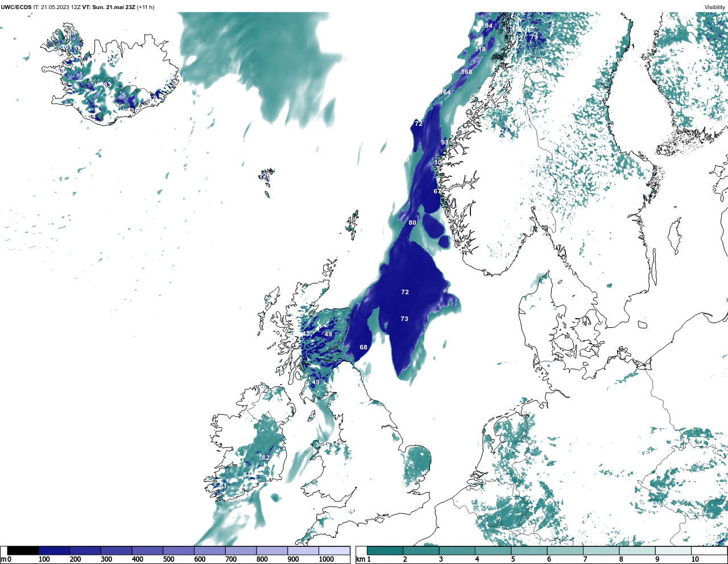728x564 pixels.
Task: Click the 5–6 km legend swatch
Action: tap(529, 551)
